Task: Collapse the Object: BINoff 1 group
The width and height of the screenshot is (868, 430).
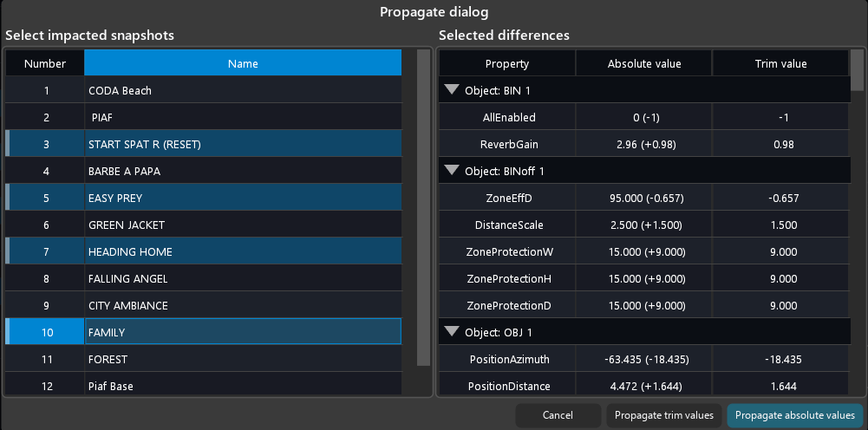Action: coord(452,171)
